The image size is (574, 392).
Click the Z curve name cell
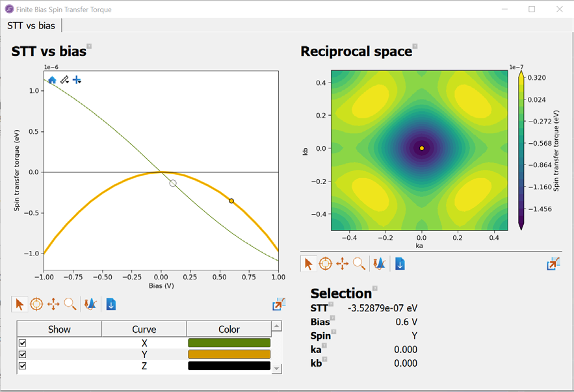tap(144, 365)
